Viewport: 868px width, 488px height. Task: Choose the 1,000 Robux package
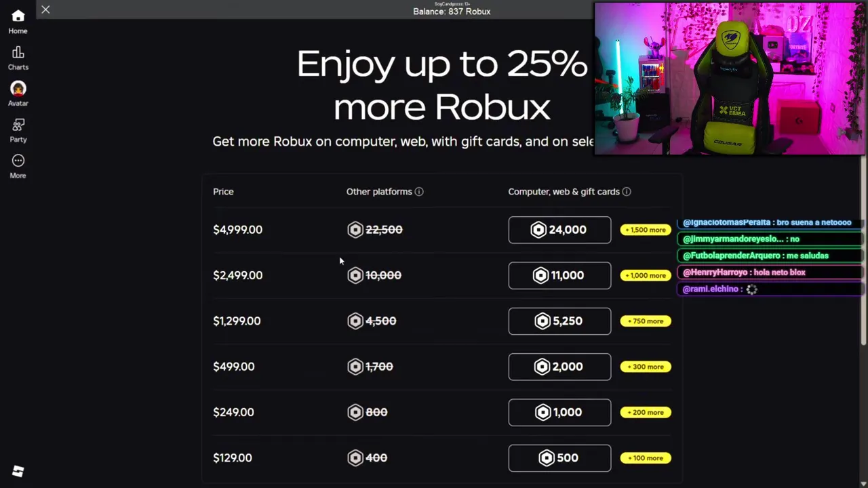click(559, 412)
